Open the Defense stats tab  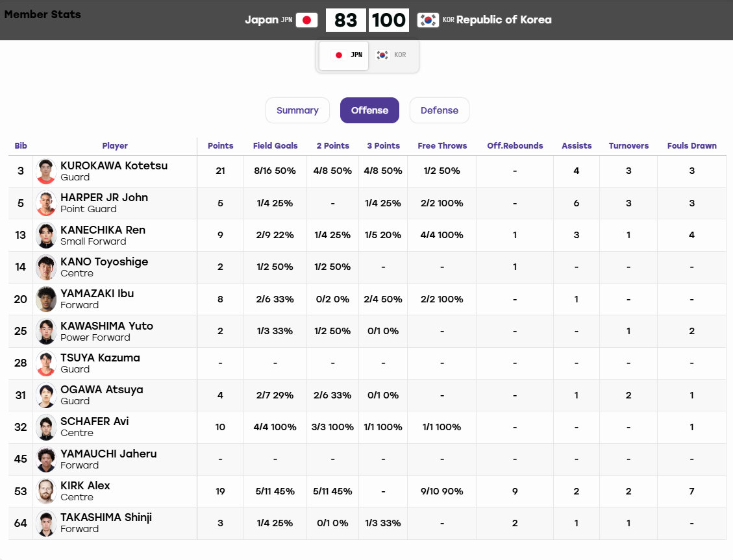[x=440, y=110]
